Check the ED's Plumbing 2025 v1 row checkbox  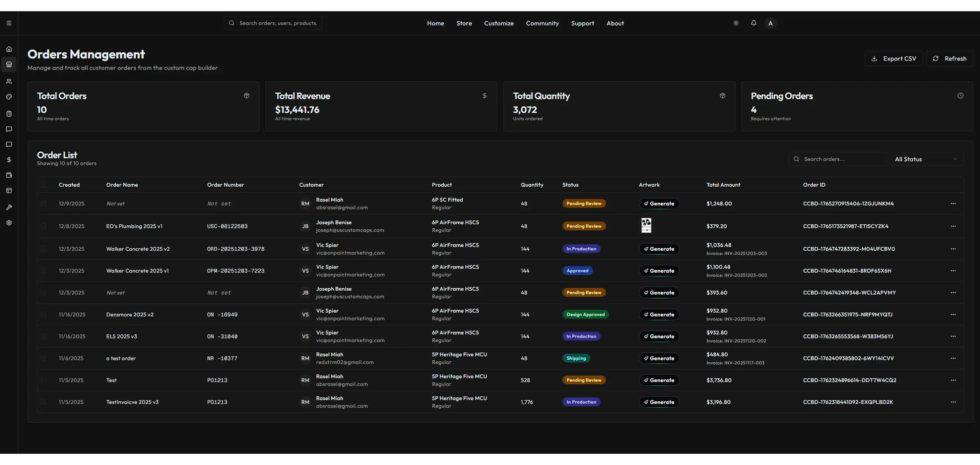(x=44, y=226)
